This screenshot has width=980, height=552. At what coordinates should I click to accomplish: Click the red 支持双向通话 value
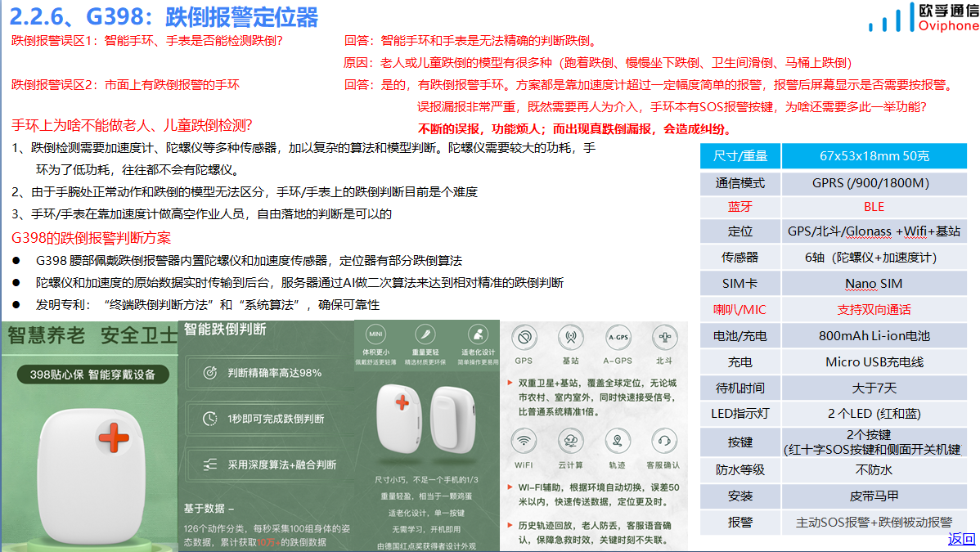(x=874, y=310)
